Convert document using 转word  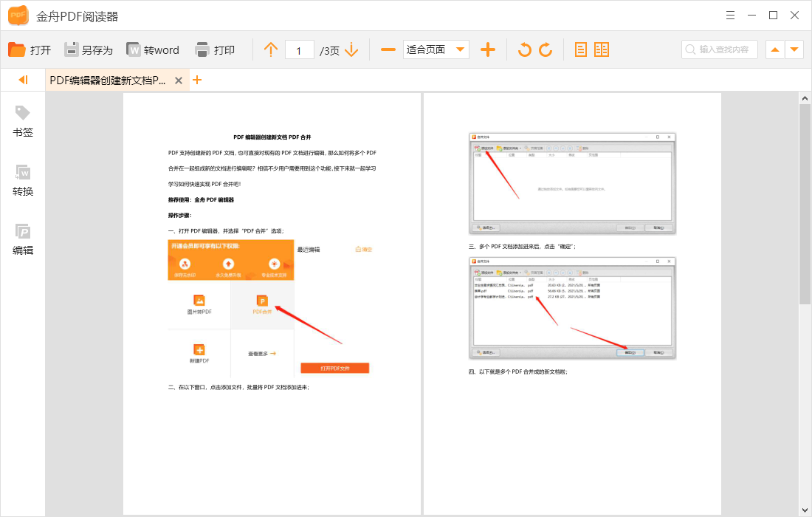click(153, 49)
